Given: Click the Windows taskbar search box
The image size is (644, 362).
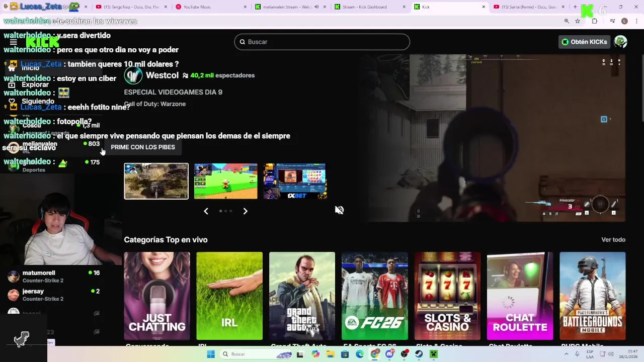Looking at the screenshot, I should (x=257, y=354).
